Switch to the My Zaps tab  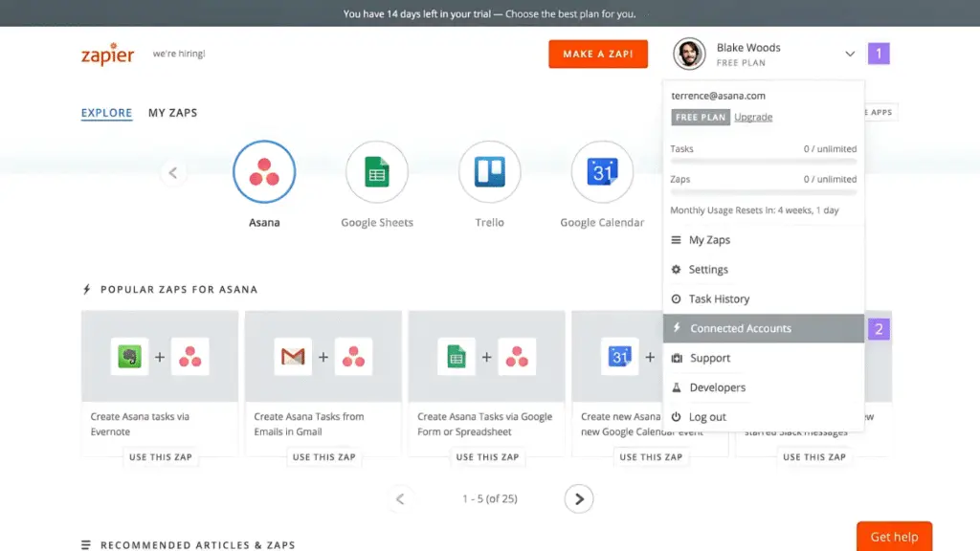pos(172,113)
